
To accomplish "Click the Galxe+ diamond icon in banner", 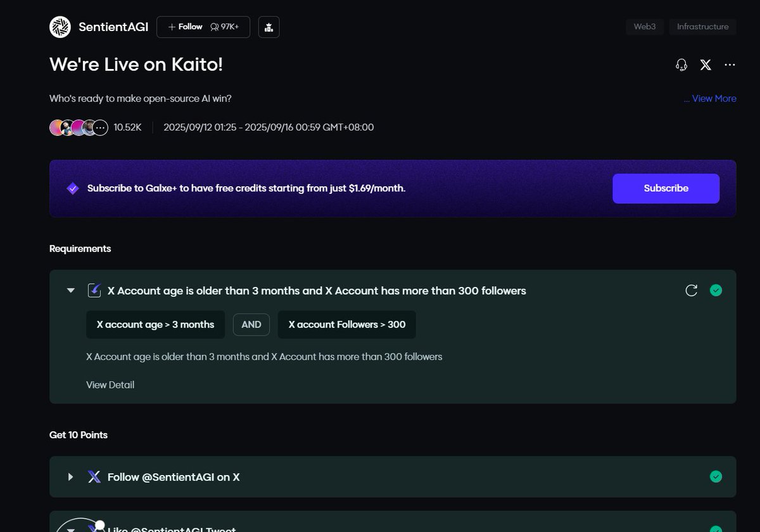I will (x=73, y=188).
